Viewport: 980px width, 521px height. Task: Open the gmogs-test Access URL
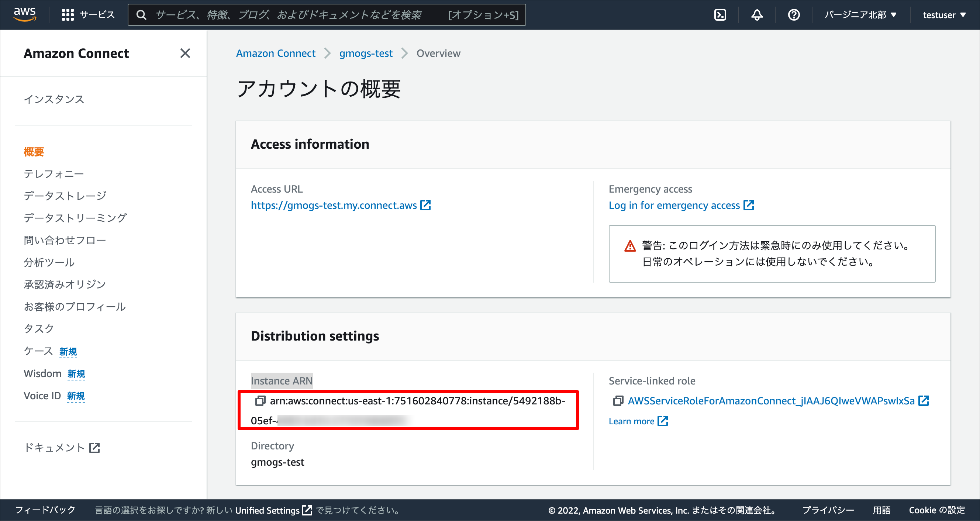[x=334, y=205]
